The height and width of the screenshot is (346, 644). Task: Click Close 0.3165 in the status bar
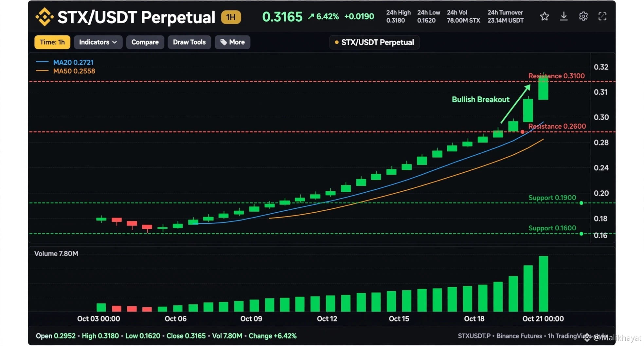[x=186, y=336]
